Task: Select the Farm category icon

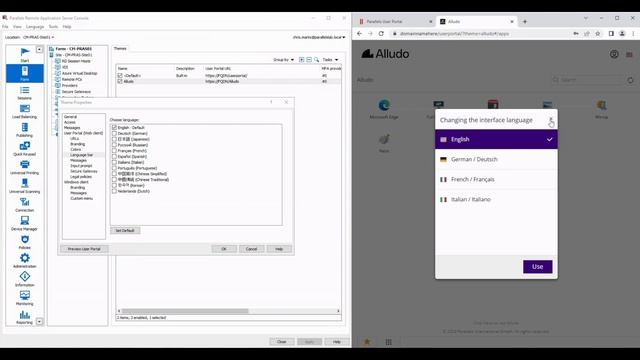Action: 24,73
